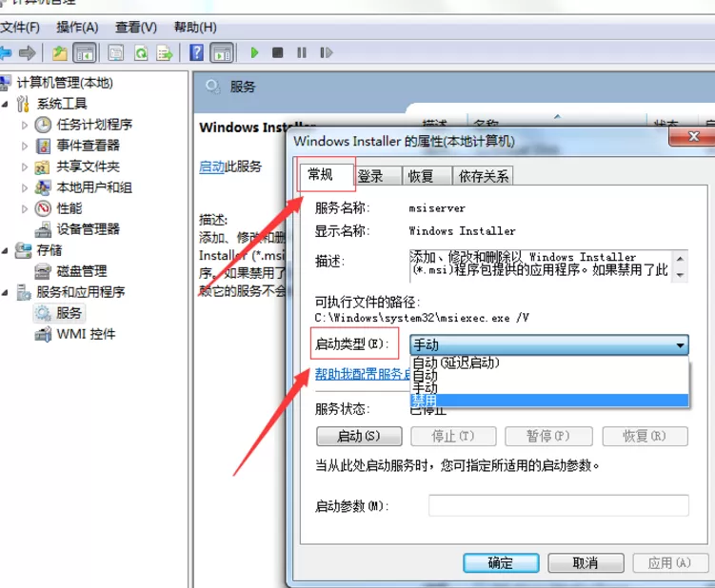Click the refresh toolbar icon
This screenshot has width=715, height=588.
coord(141,53)
